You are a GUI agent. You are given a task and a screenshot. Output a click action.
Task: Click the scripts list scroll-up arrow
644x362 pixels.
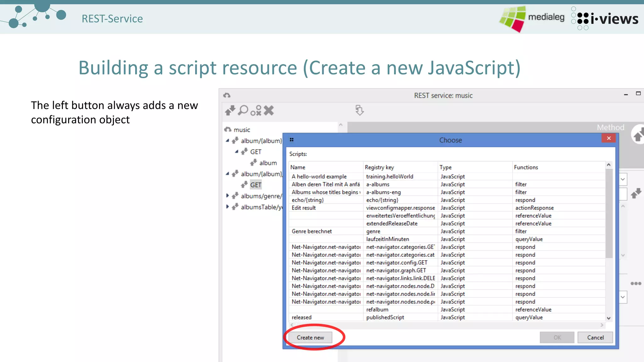[609, 165]
